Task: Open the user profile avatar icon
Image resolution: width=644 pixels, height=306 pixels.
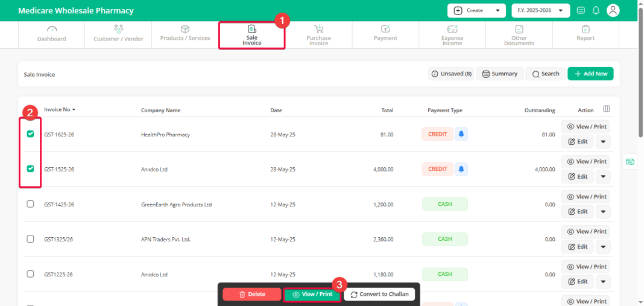Action: pos(613,10)
